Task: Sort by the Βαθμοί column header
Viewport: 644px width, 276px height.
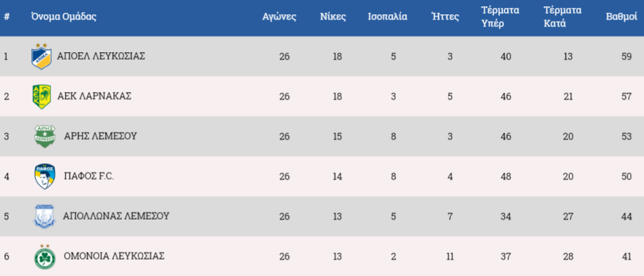Action: point(621,17)
